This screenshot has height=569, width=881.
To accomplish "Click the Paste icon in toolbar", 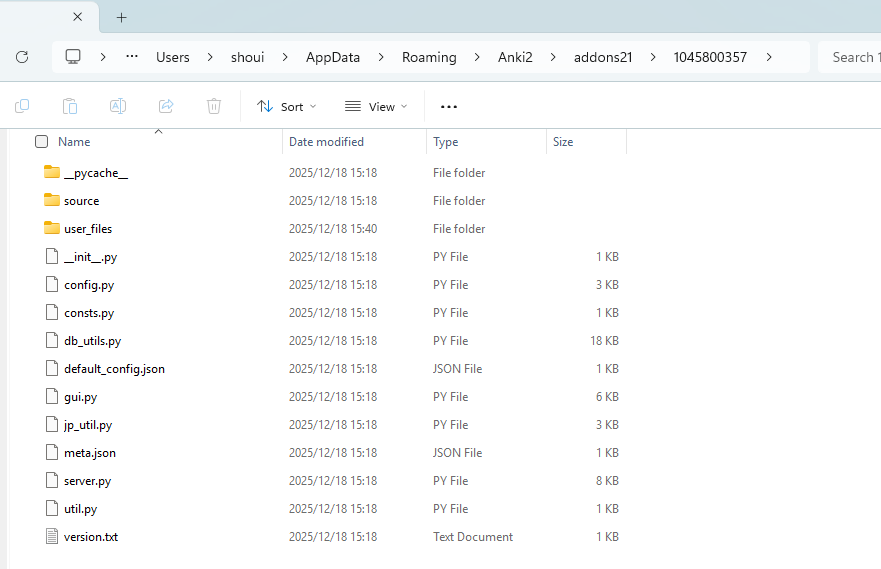I will 70,106.
